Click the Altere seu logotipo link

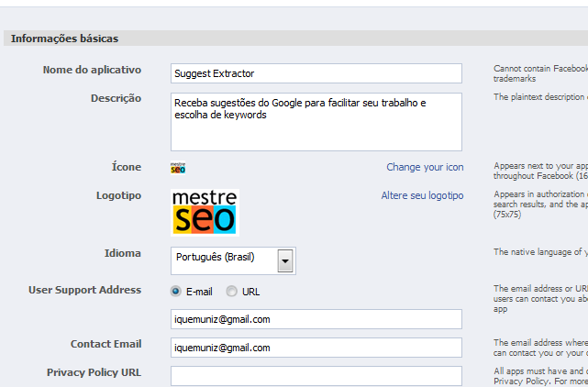(422, 195)
